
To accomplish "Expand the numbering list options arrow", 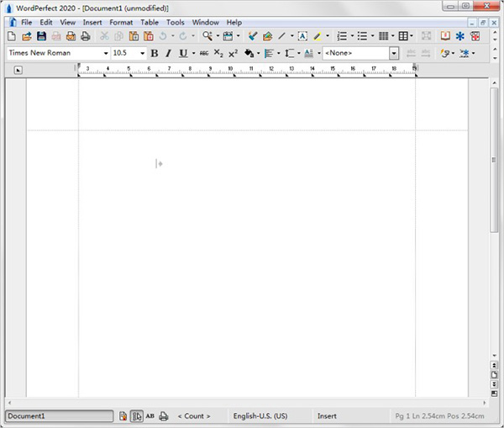I will coord(352,36).
